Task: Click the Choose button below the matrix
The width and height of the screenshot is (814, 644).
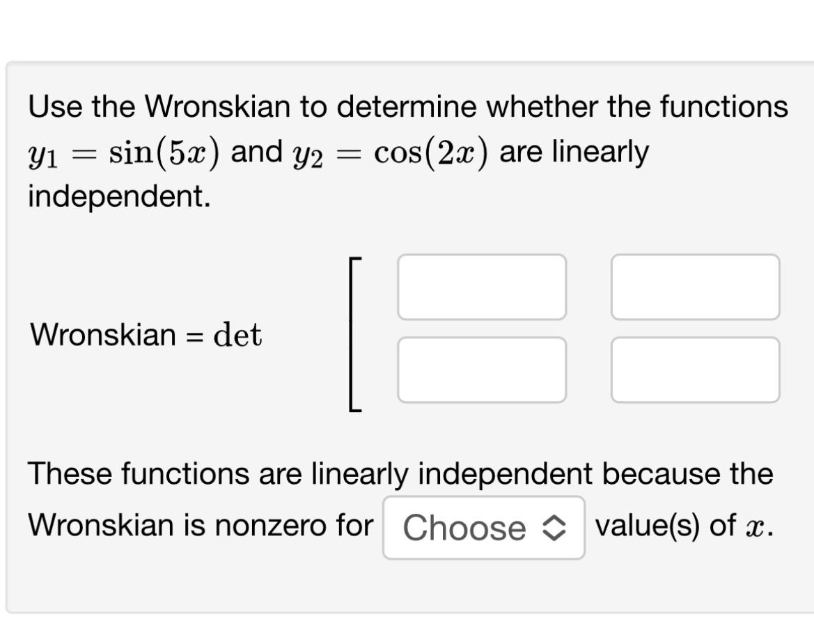Action: [483, 528]
